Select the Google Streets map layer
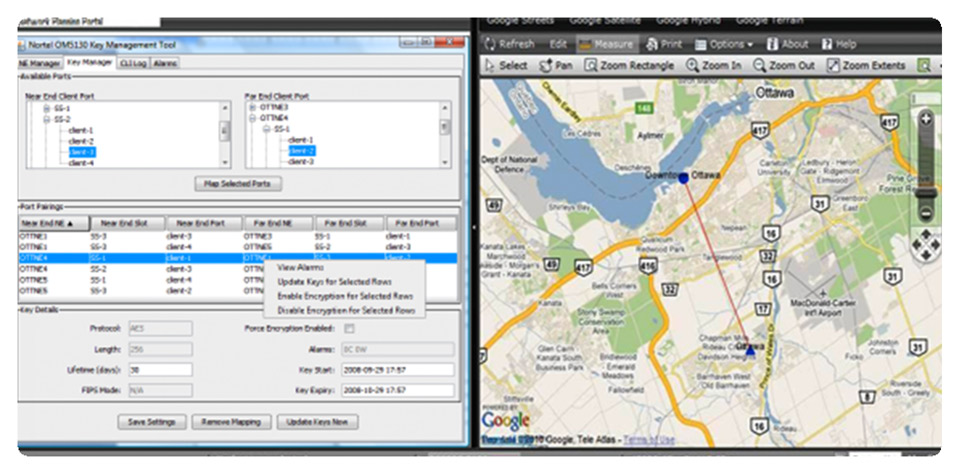This screenshot has height=475, width=960. [x=520, y=21]
